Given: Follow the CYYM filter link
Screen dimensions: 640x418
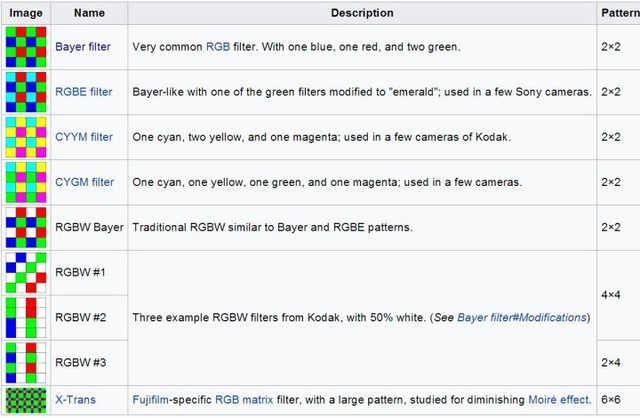Looking at the screenshot, I should [x=84, y=137].
